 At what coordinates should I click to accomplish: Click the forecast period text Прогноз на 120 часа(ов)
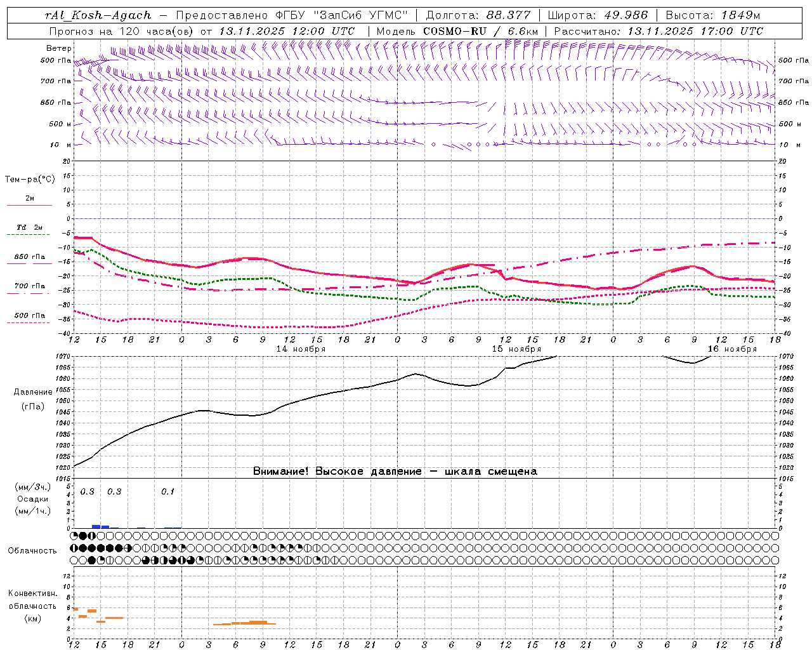[121, 31]
